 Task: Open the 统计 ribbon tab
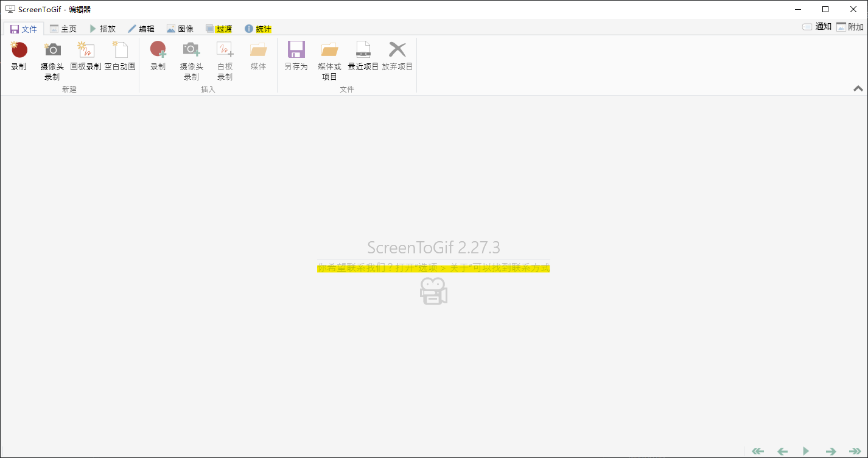[258, 29]
